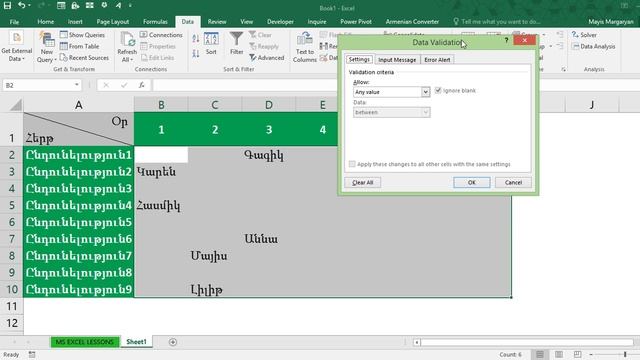The image size is (640, 360).
Task: Open the Page Layout ribbon tab
Action: pyautogui.click(x=113, y=22)
